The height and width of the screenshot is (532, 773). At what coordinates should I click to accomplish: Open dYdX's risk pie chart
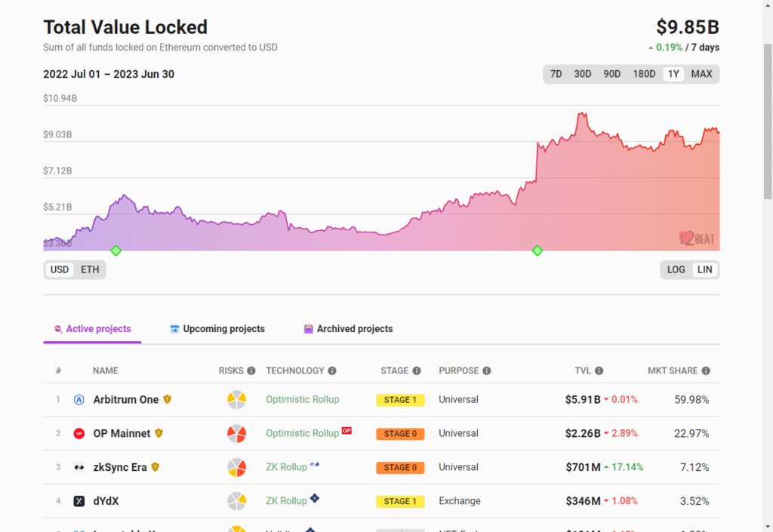pos(236,501)
